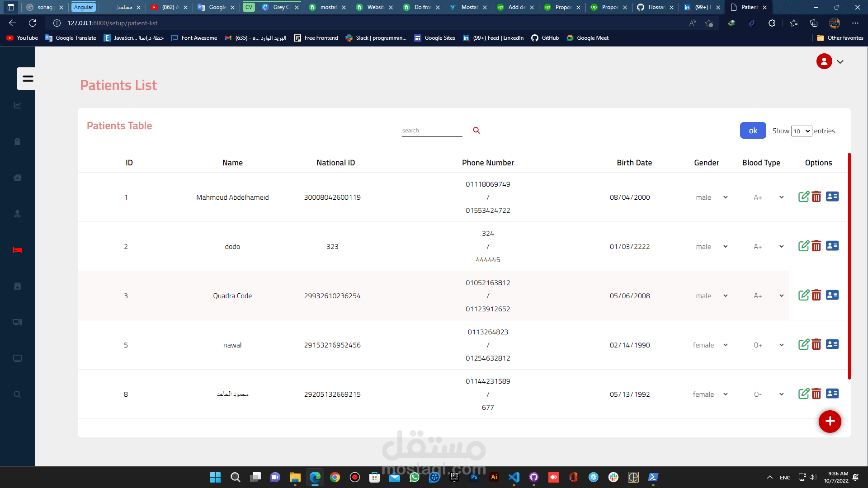Open sidebar chart analytics icon
868x488 pixels.
click(x=17, y=105)
